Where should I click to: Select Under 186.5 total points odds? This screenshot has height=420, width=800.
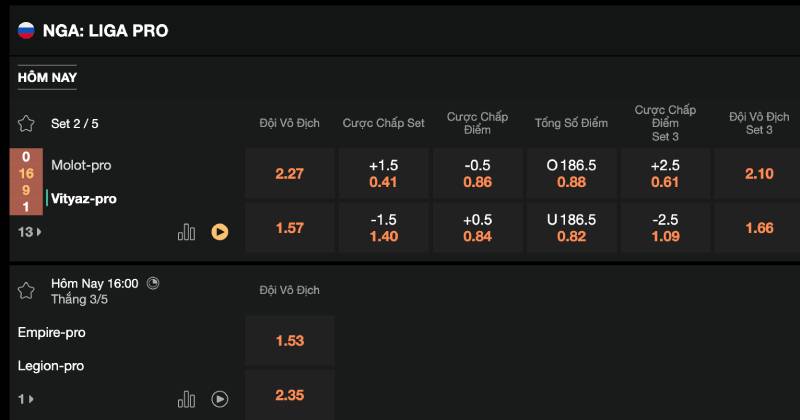coord(572,228)
